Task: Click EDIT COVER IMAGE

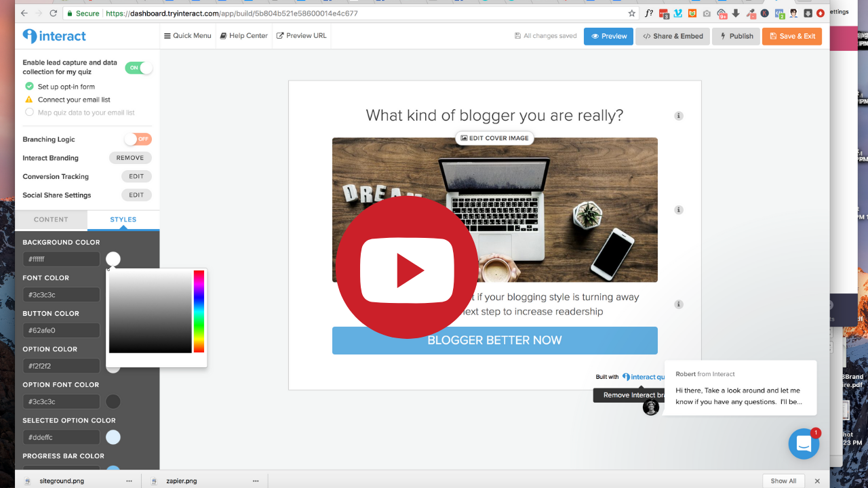Action: pos(494,138)
